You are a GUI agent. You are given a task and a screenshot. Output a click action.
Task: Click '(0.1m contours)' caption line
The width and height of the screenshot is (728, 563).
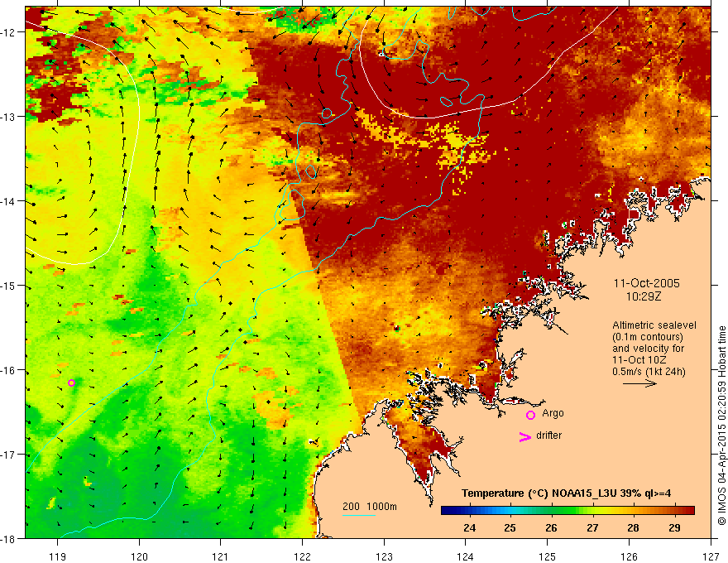point(648,337)
